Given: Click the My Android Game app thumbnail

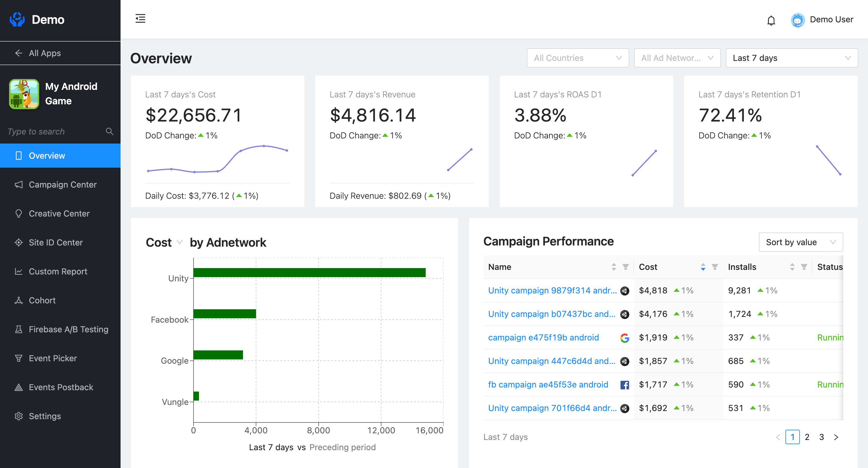Looking at the screenshot, I should [24, 94].
